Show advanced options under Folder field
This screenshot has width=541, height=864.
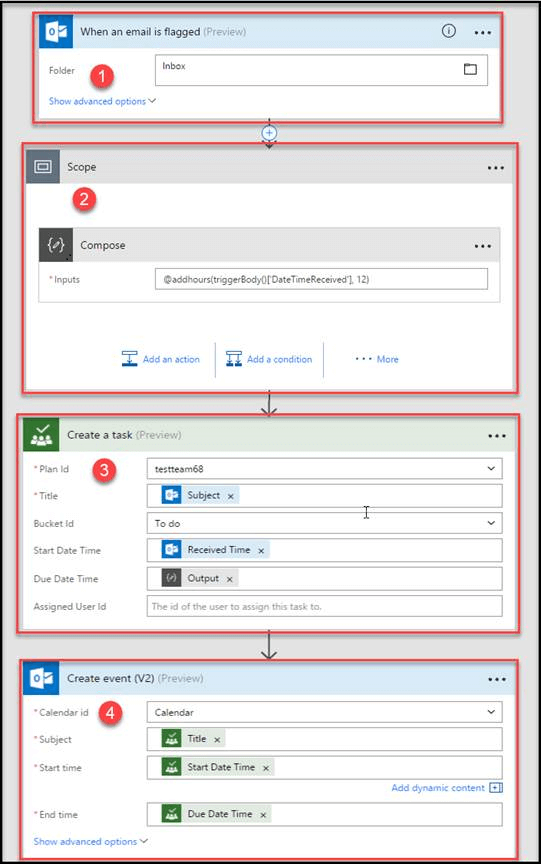102,101
